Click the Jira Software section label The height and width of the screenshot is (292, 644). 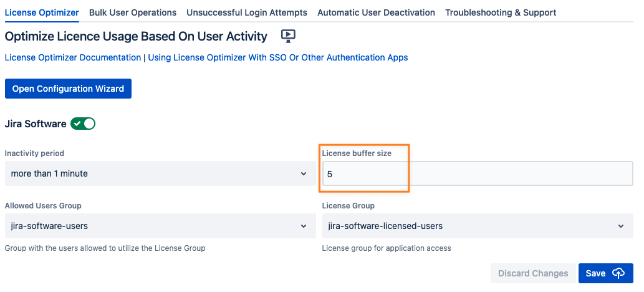36,124
